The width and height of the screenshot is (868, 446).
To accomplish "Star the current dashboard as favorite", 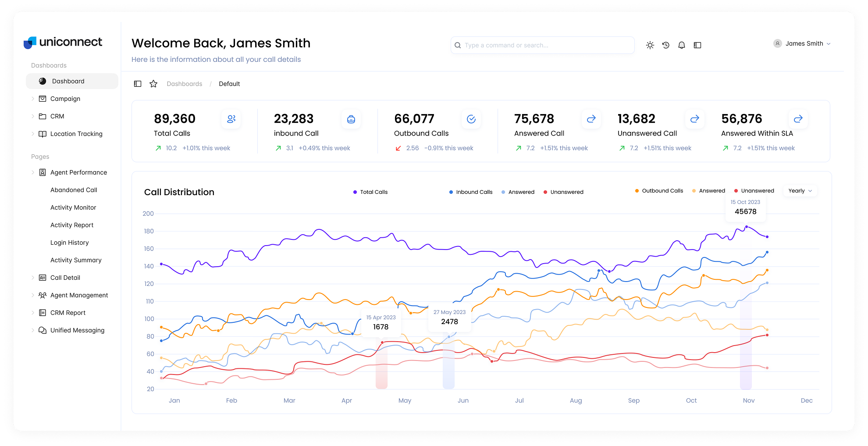I will 153,84.
